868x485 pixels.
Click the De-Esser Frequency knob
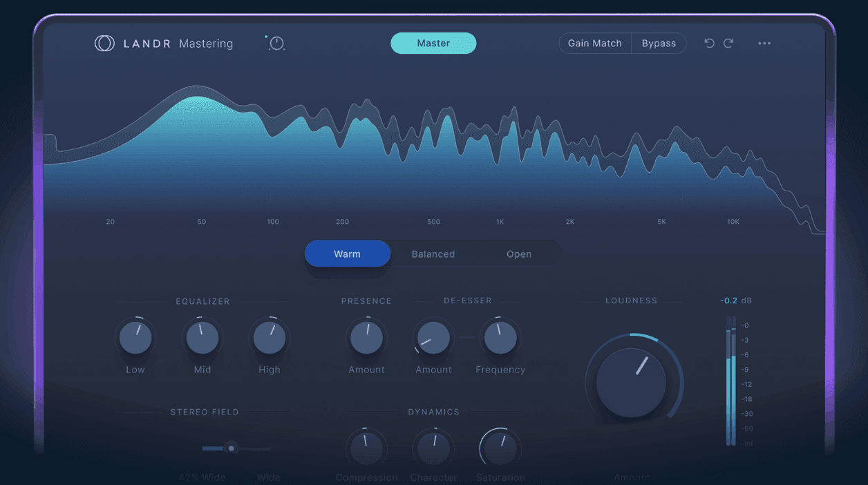point(500,337)
